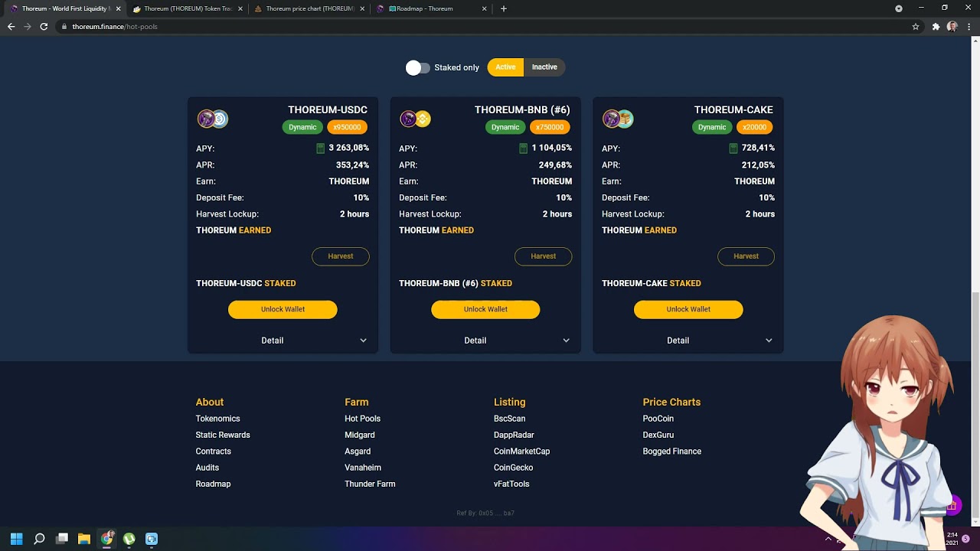The image size is (980, 551).
Task: Bookmark this page with the star icon
Action: pyautogui.click(x=916, y=26)
